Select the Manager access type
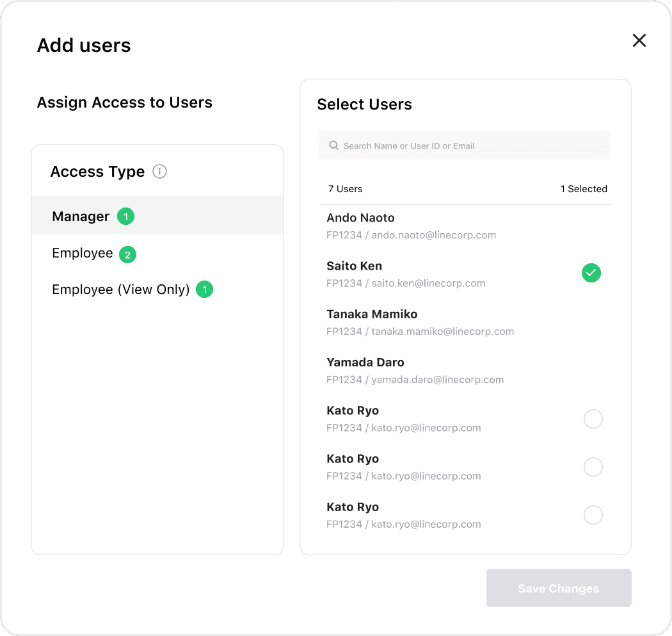This screenshot has width=672, height=636. point(81,216)
